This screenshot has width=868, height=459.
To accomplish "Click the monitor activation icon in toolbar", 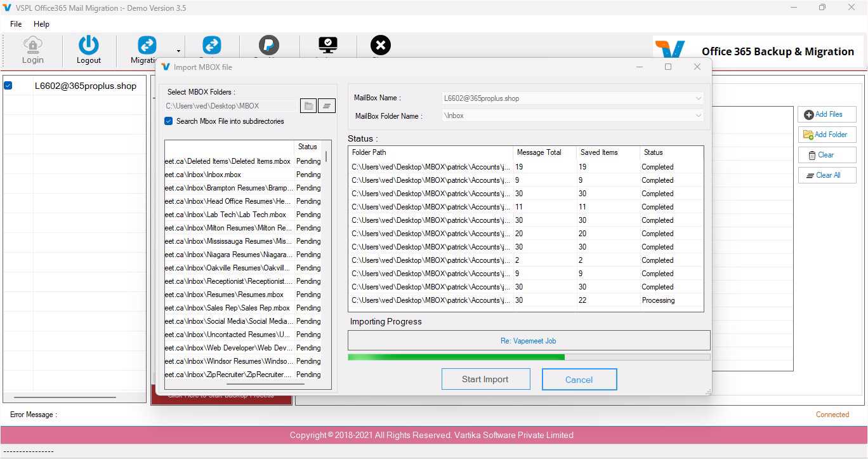I will (x=328, y=45).
